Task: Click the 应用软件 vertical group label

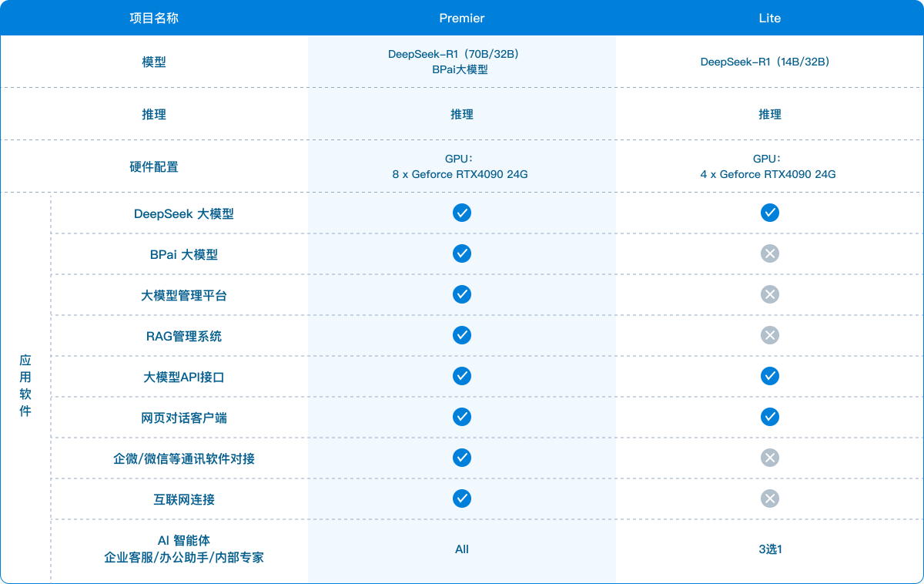Action: click(25, 386)
